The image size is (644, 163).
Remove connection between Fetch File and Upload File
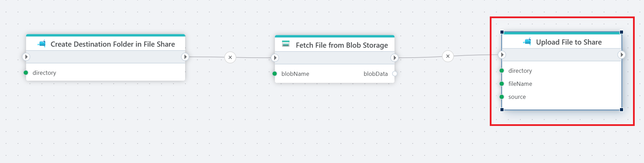pyautogui.click(x=448, y=56)
